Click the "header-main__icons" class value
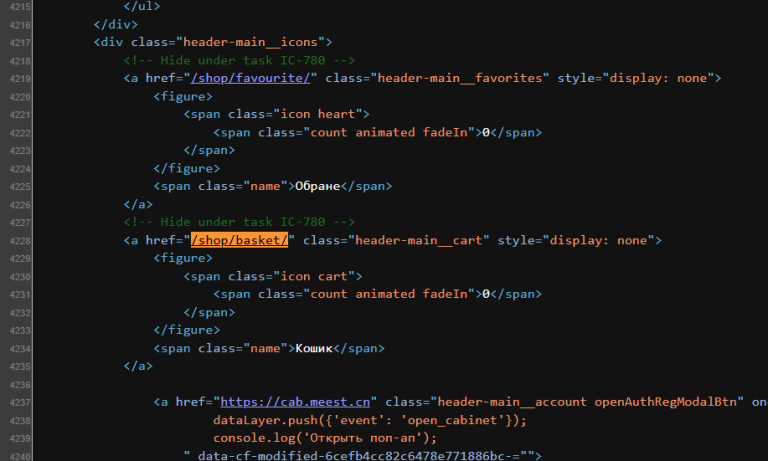 click(x=250, y=42)
